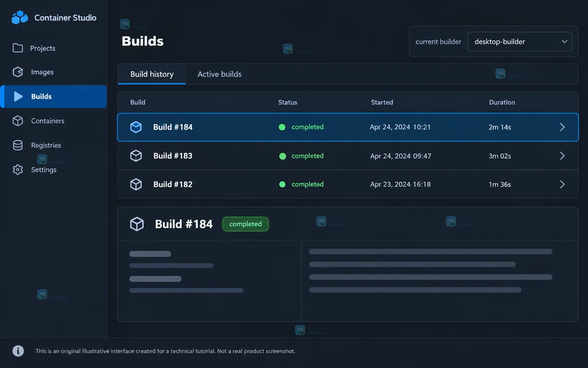The image size is (588, 368).
Task: Click the Registries database icon in sidebar
Action: pos(18,145)
